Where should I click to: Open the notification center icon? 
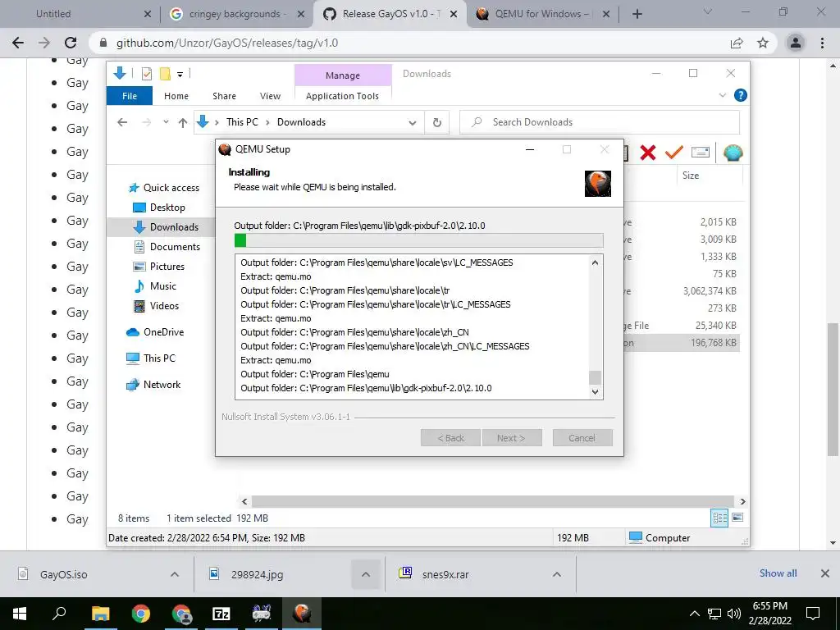[x=813, y=614]
